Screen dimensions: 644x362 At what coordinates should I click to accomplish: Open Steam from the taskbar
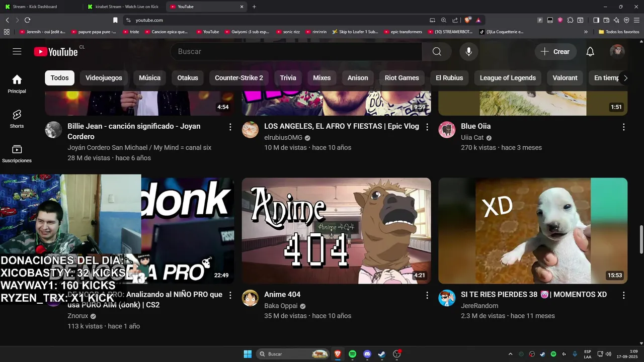(382, 354)
